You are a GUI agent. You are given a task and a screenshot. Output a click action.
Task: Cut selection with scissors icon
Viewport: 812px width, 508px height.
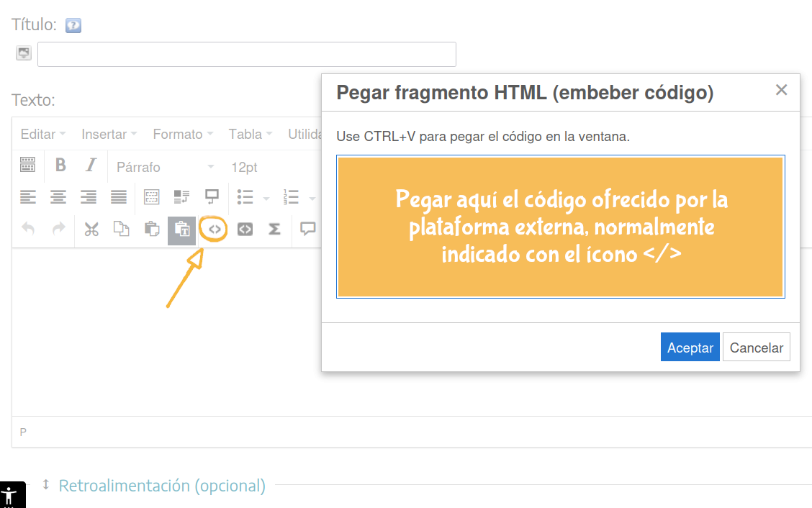coord(91,230)
